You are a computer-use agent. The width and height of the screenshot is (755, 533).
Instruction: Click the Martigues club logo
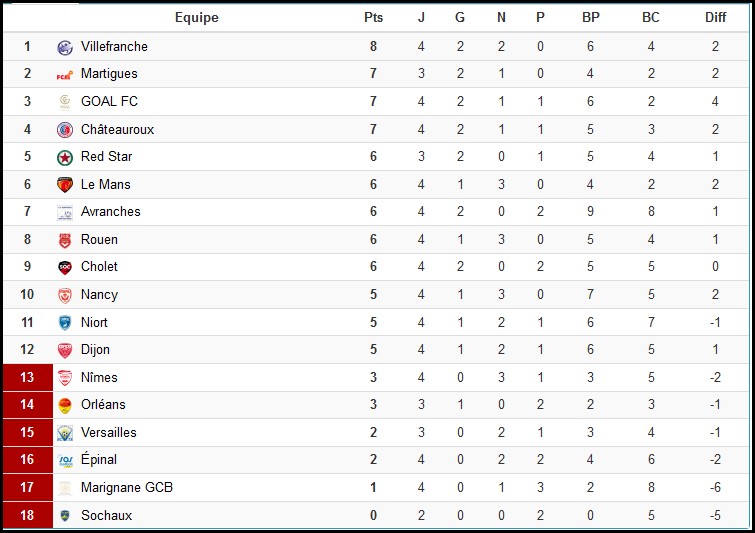coord(65,74)
